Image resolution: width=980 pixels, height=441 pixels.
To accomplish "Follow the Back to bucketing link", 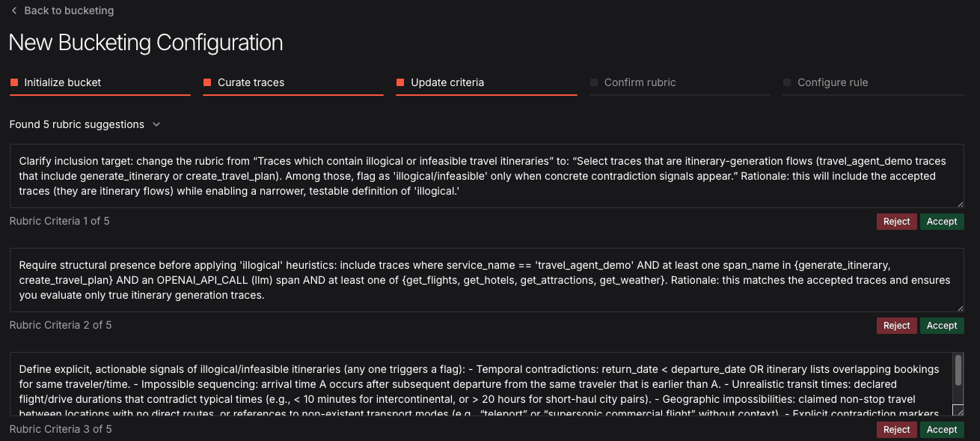I will (x=68, y=11).
